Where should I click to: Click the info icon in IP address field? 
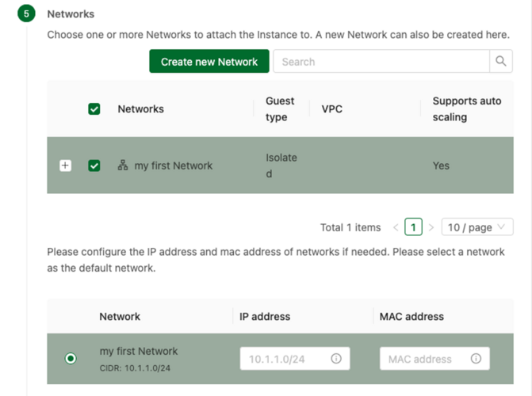point(336,358)
